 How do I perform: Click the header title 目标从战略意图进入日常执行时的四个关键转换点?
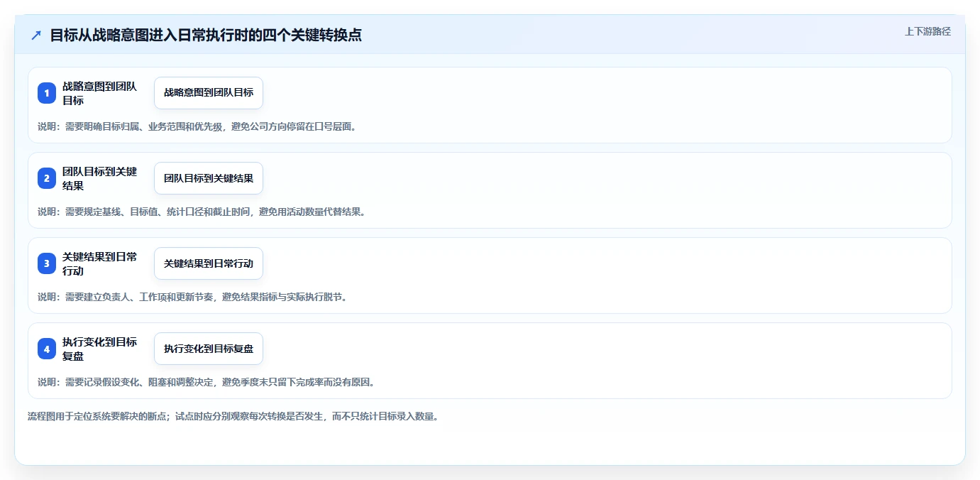coord(206,35)
